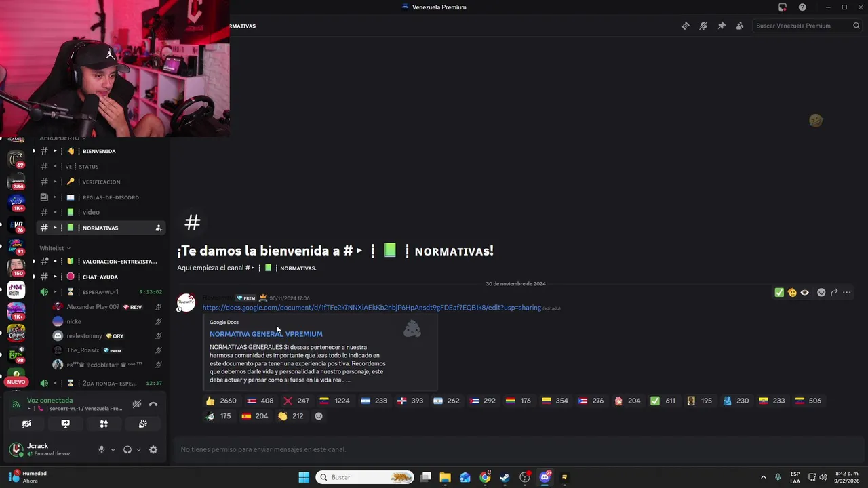Click the taskbar Buscar search box
Viewport: 868px width, 488px height.
click(366, 477)
